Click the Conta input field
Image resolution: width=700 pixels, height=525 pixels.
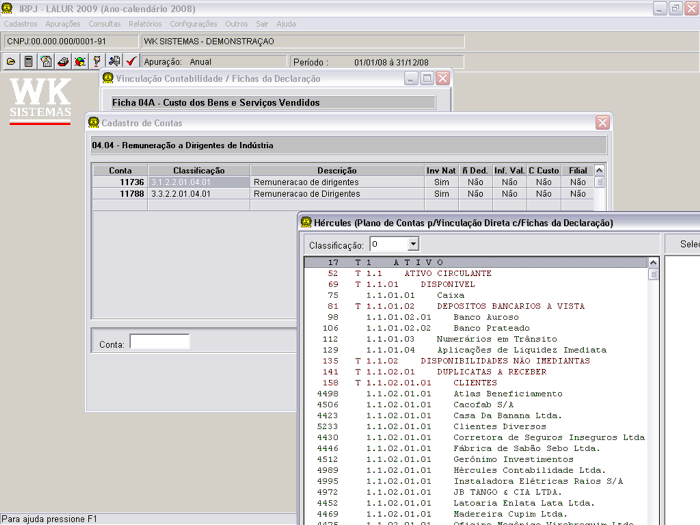pos(159,343)
